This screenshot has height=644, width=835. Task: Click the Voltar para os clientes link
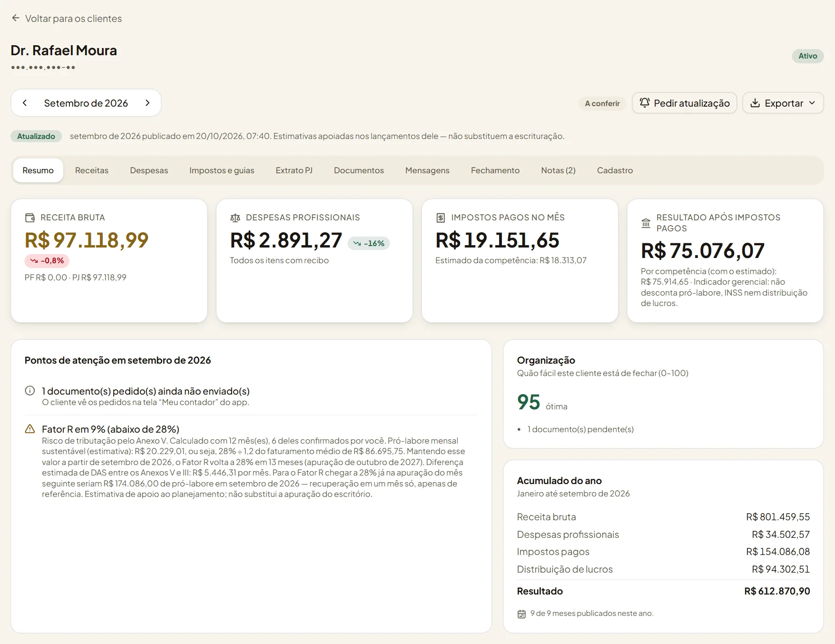point(67,19)
